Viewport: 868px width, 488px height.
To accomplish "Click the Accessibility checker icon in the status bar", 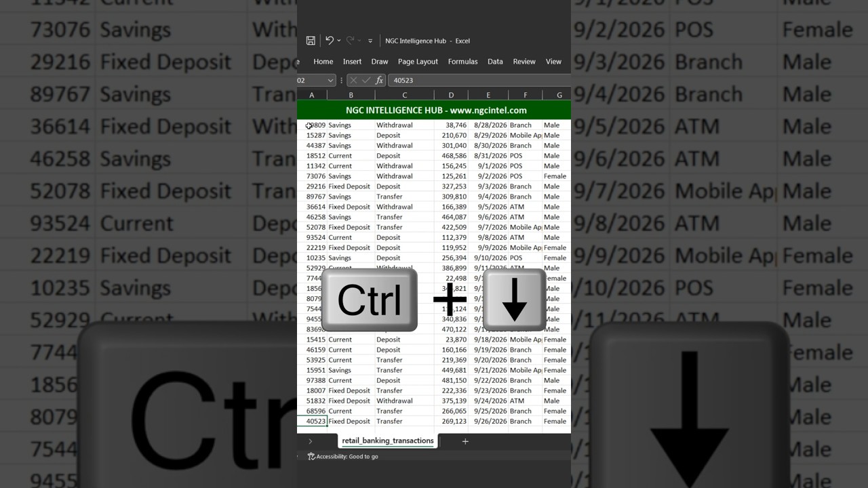I will click(x=311, y=457).
